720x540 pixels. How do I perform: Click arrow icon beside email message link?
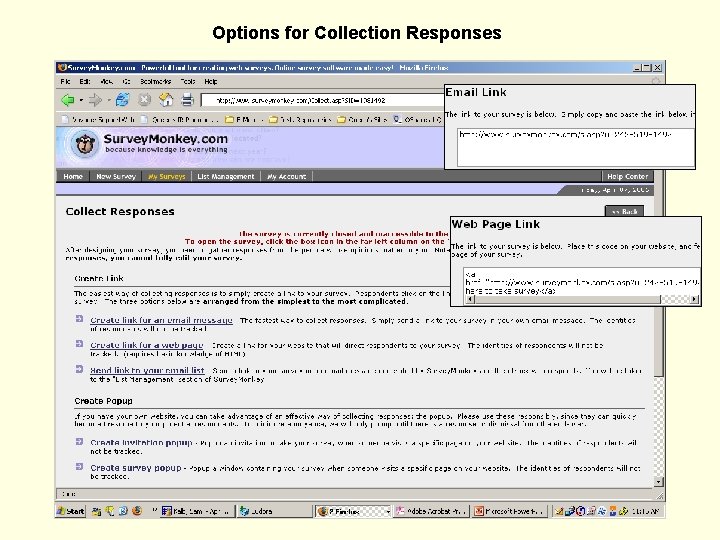tap(79, 319)
